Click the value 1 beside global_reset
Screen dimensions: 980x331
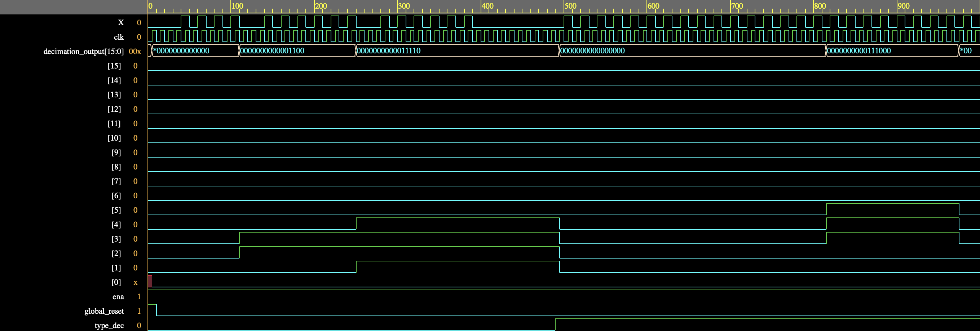139,311
